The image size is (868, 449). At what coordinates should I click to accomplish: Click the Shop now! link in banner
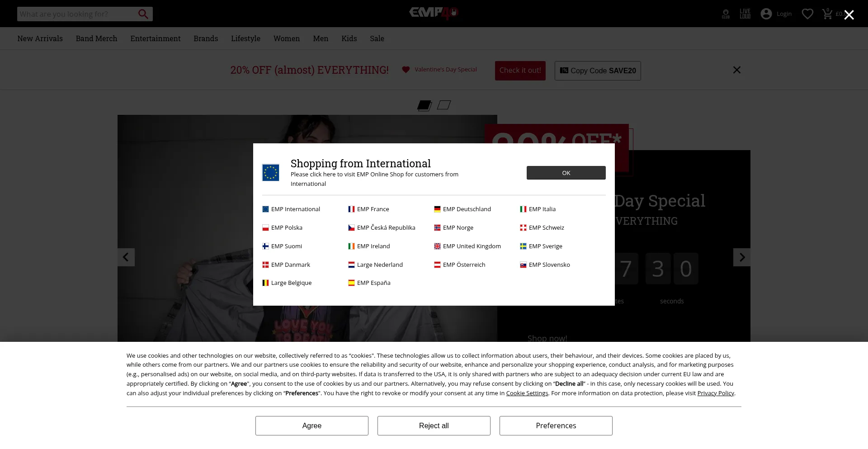coord(547,338)
